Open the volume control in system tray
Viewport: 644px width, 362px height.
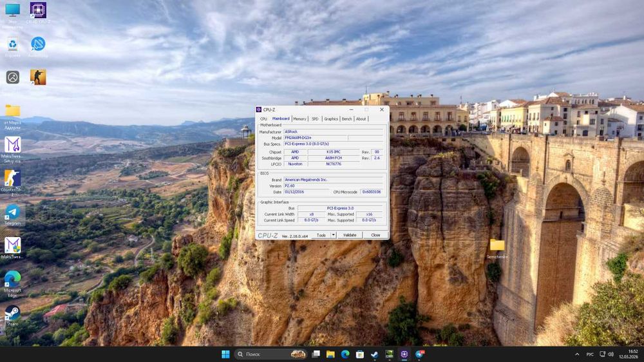pyautogui.click(x=611, y=354)
